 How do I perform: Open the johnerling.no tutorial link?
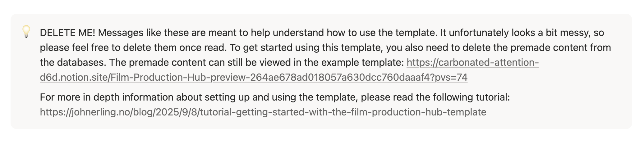pos(263,112)
